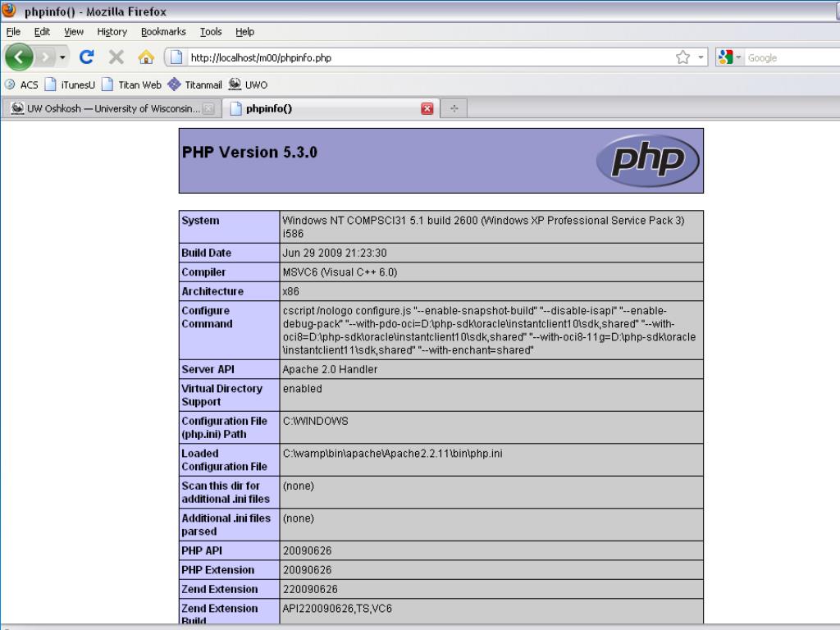This screenshot has width=840, height=630.
Task: Close the phpinfo() tab with red X
Action: coord(427,109)
